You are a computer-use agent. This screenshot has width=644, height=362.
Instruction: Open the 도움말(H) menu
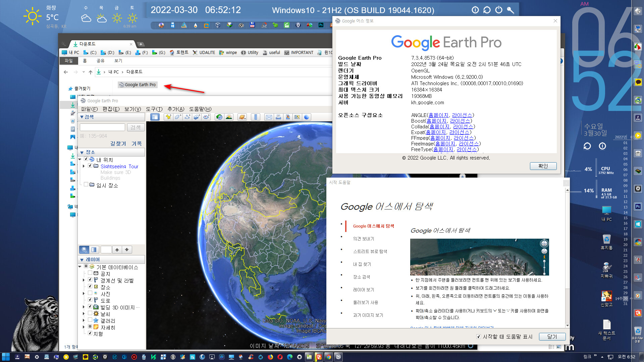click(x=201, y=109)
